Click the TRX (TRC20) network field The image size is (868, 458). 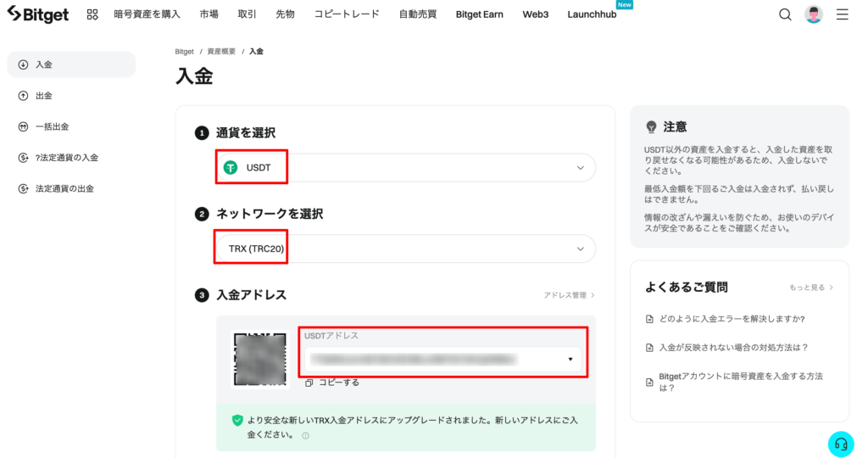[x=406, y=249]
